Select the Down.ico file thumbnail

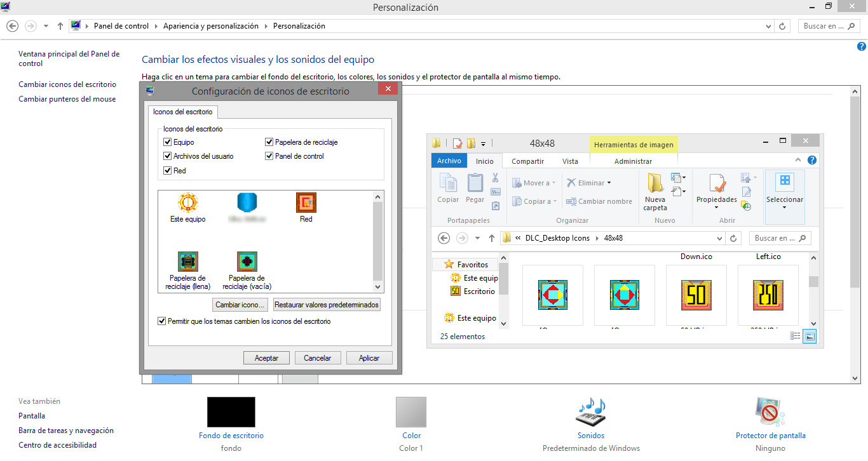click(696, 295)
